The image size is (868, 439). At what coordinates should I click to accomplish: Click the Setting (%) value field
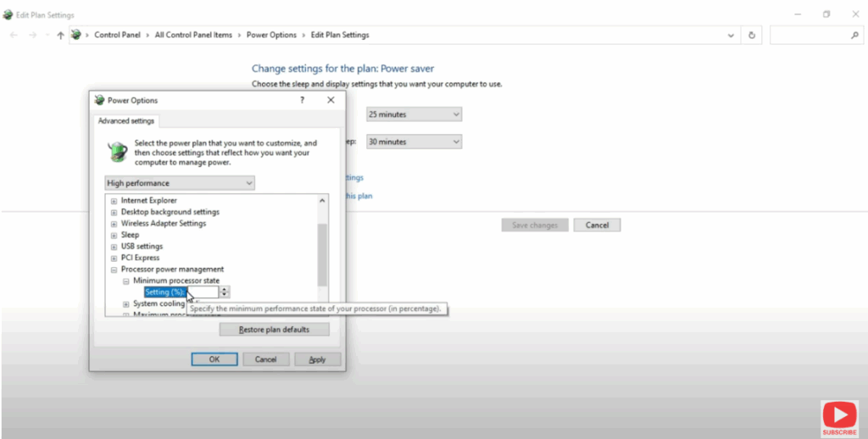[x=203, y=292]
